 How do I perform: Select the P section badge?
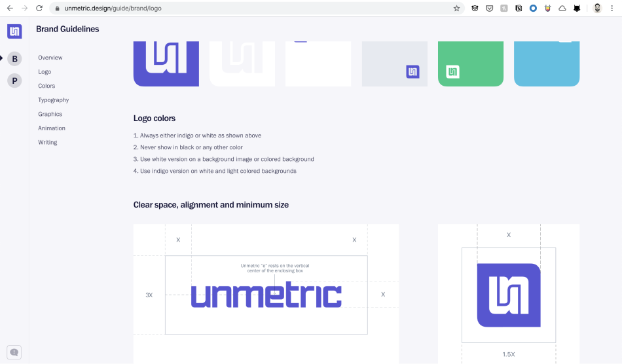coord(14,81)
